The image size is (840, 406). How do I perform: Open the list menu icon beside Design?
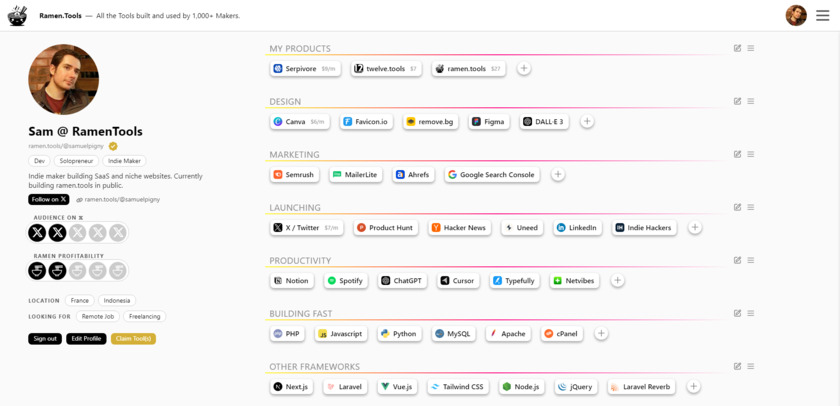(x=751, y=101)
